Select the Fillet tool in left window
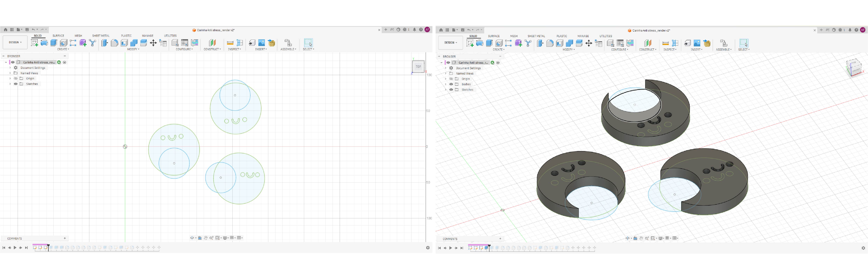868x279 pixels. [115, 43]
